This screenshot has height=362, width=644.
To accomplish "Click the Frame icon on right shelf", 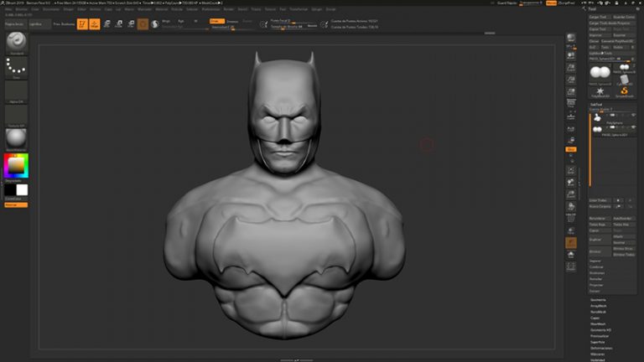I will coord(571,170).
